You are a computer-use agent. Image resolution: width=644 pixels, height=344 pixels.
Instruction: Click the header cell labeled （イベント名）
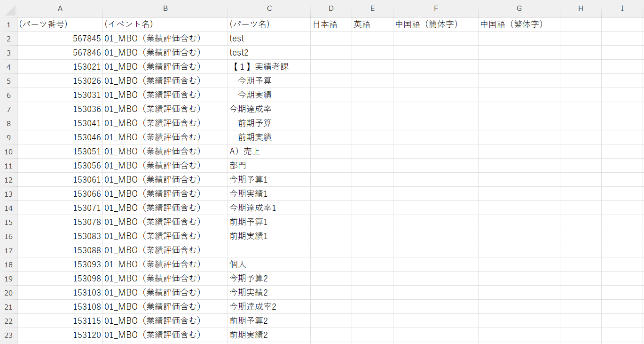click(165, 24)
